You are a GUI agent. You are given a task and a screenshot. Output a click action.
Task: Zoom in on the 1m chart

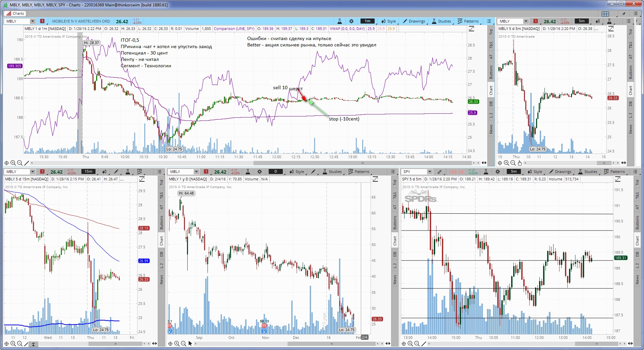pos(13,163)
